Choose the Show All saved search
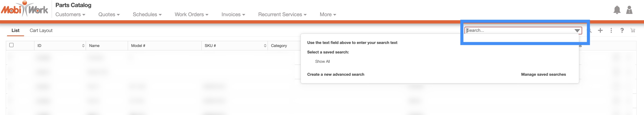Image resolution: width=644 pixels, height=115 pixels. 322,61
